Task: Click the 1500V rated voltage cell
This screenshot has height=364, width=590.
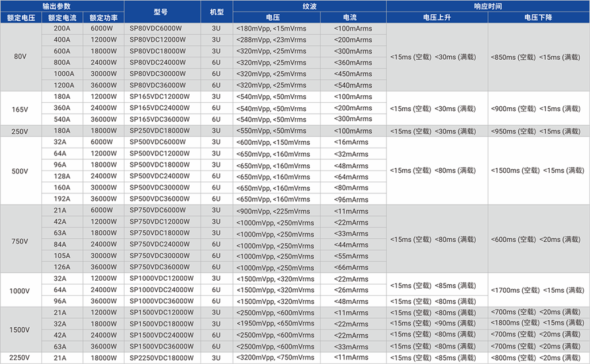Action: coord(20,330)
